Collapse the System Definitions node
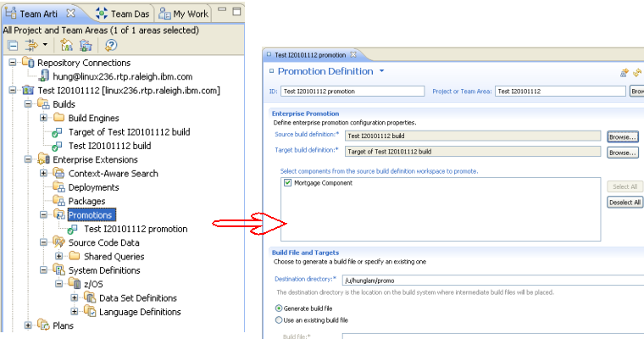Screen dimensions: 644x339 pyautogui.click(x=43, y=270)
